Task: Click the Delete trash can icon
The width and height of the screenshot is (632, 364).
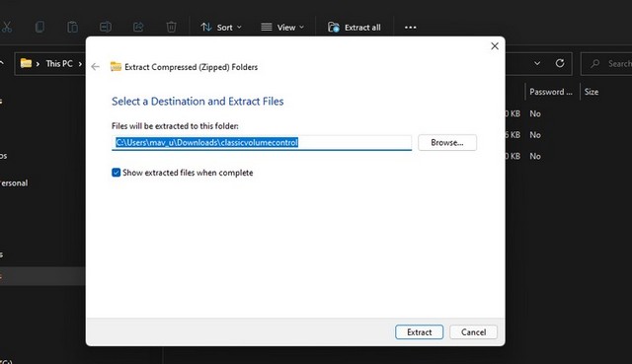Action: [171, 27]
